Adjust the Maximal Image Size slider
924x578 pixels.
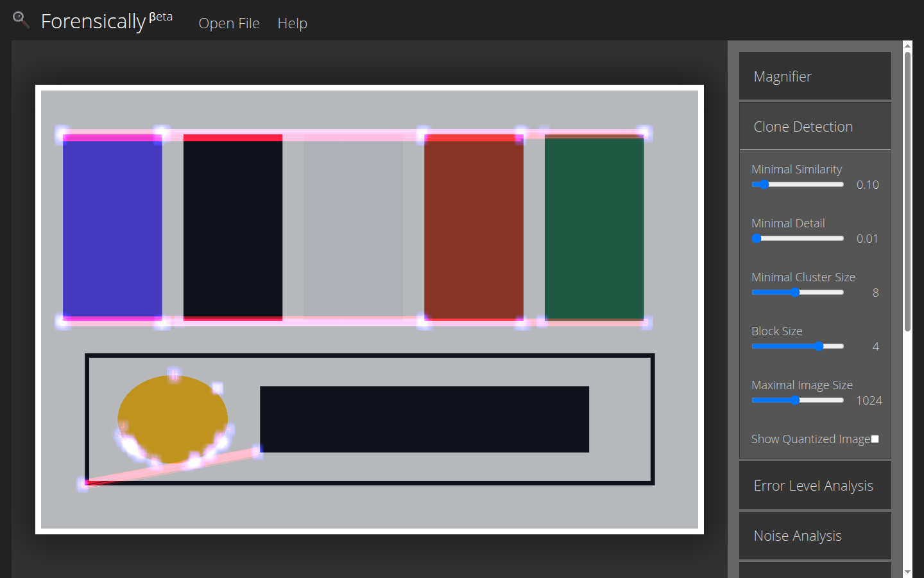(x=798, y=400)
